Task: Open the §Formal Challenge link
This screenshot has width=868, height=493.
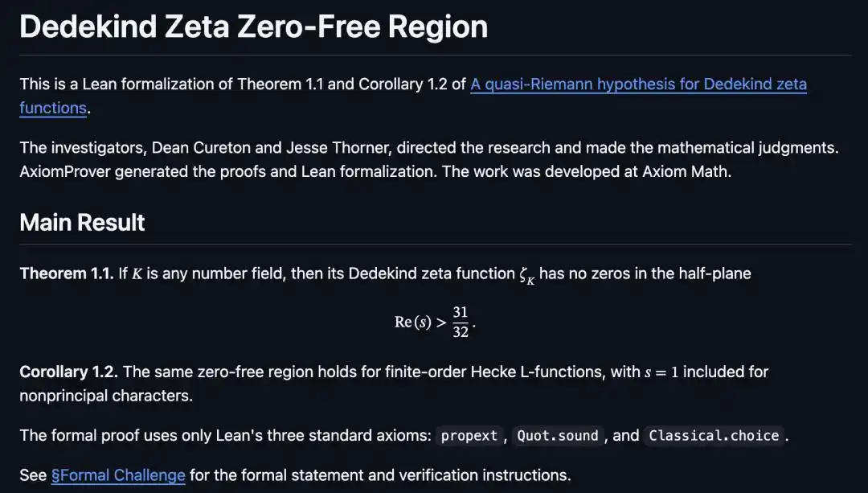Action: [118, 475]
